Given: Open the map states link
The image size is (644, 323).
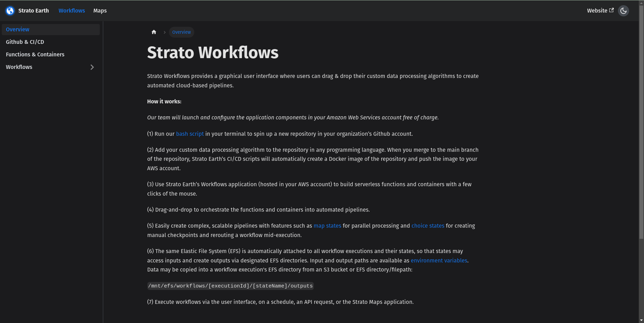Looking at the screenshot, I should pos(327,226).
